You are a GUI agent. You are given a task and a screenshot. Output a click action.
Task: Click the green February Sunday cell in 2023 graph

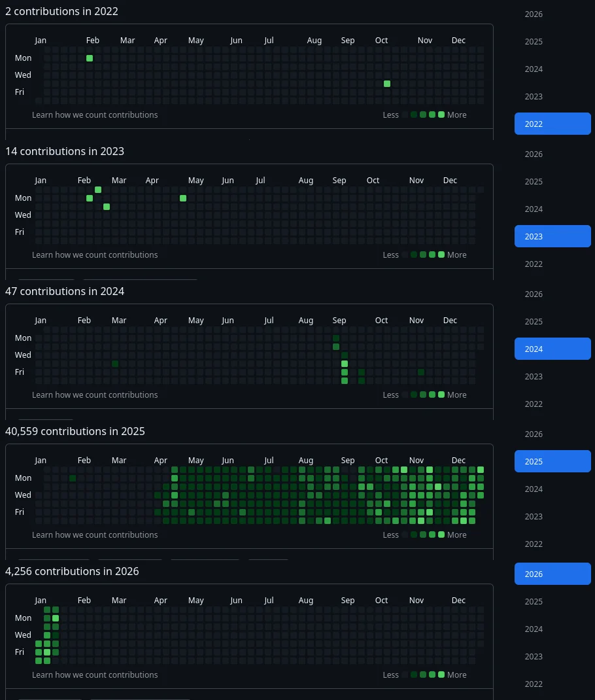(x=98, y=190)
